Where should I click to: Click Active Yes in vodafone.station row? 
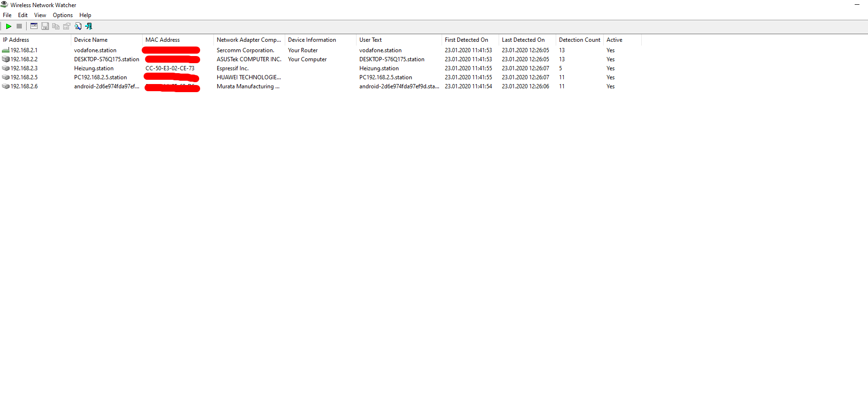pyautogui.click(x=610, y=50)
